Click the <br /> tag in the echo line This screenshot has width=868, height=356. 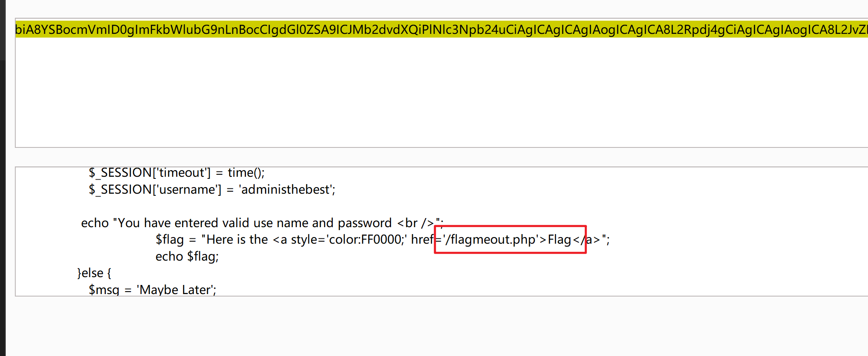(x=416, y=223)
